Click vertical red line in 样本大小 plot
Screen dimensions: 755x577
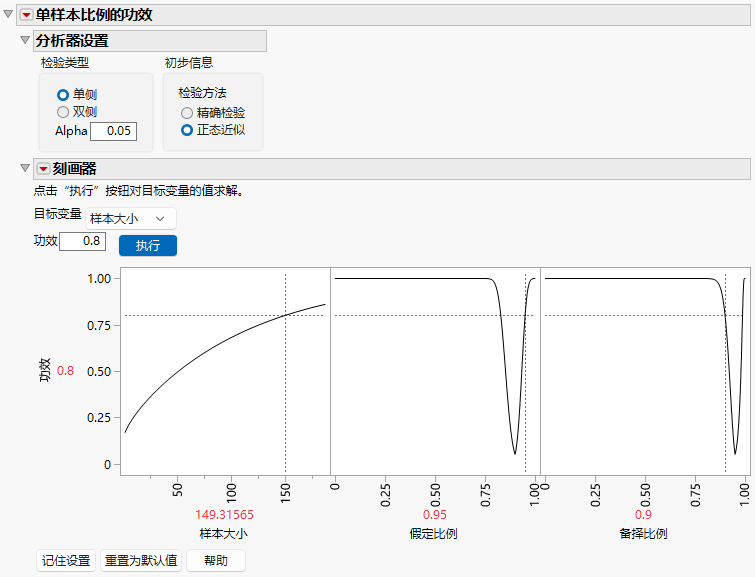[286, 373]
